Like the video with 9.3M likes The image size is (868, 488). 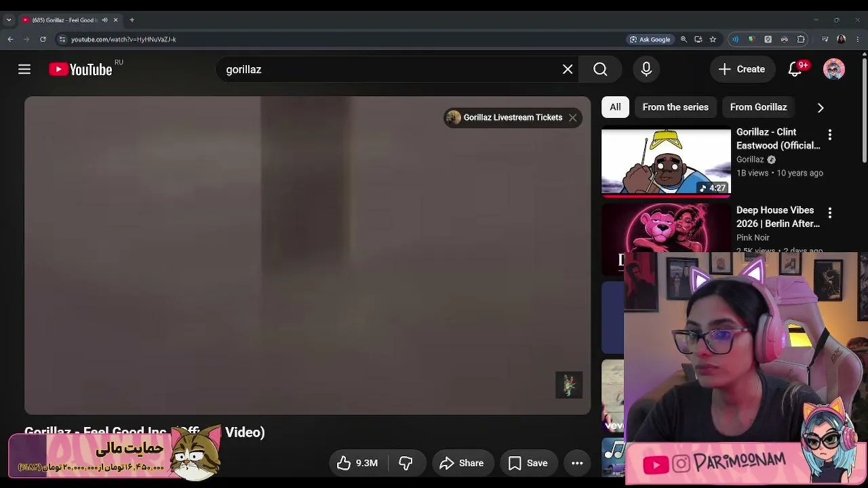coord(357,463)
